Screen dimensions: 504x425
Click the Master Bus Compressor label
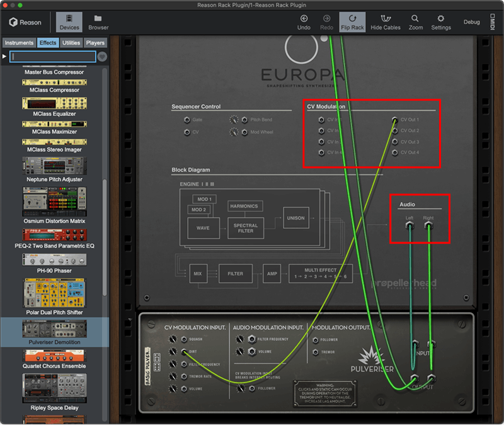(54, 72)
